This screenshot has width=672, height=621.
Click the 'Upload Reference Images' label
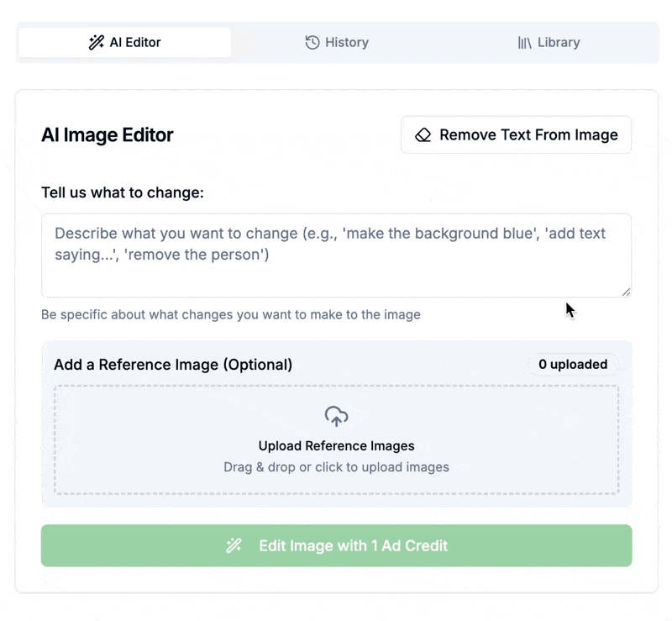tap(337, 446)
